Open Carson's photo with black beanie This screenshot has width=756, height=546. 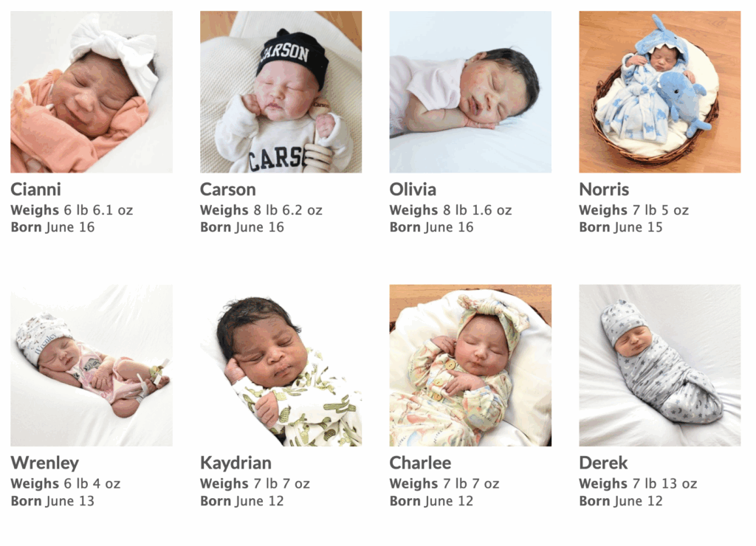coord(281,92)
